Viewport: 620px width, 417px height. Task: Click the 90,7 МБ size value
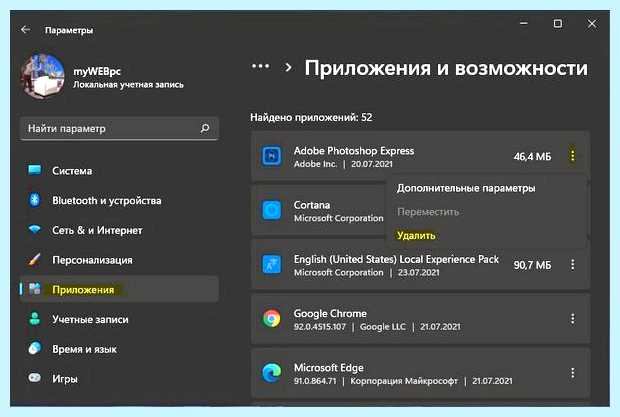532,265
